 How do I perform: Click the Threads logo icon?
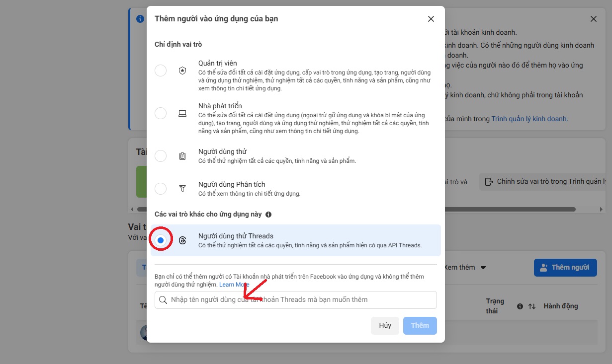[x=182, y=240]
